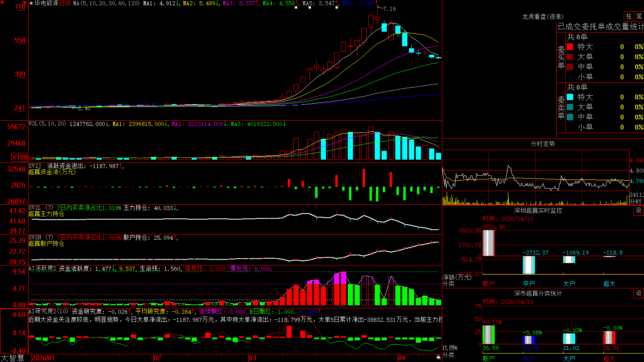Click 时间: 2026/04/10 in 深圳超赢实时监控
644x362 pixels.
pos(508,219)
